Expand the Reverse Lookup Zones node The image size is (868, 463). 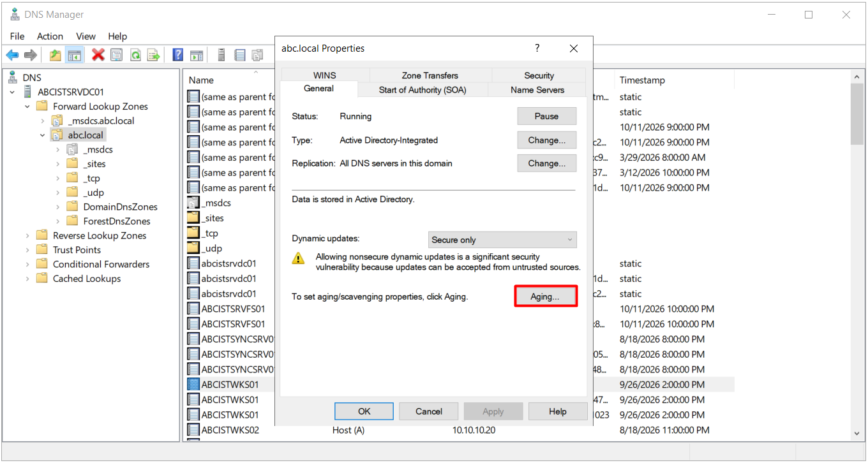point(27,235)
